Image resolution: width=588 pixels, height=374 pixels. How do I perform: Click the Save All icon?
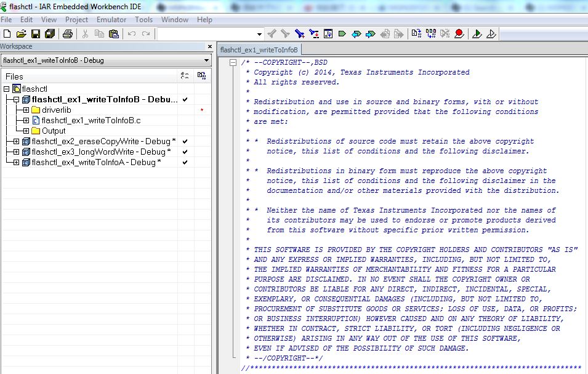coord(50,34)
